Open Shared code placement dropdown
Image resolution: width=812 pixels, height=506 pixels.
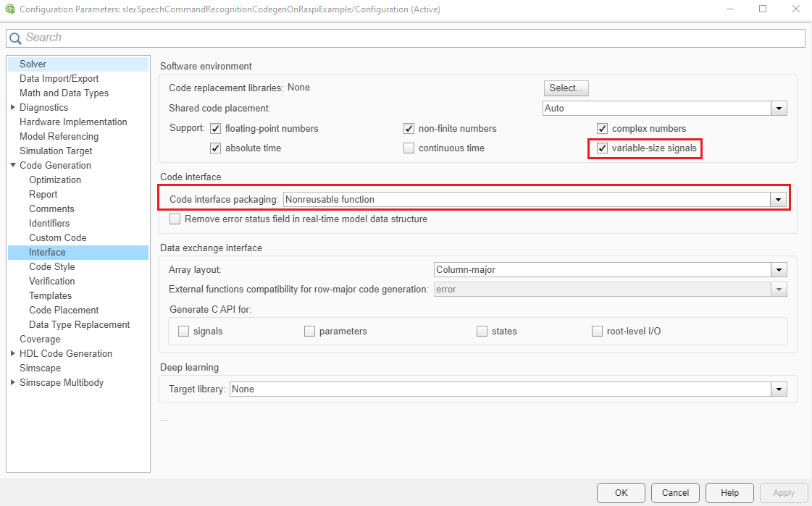(779, 109)
